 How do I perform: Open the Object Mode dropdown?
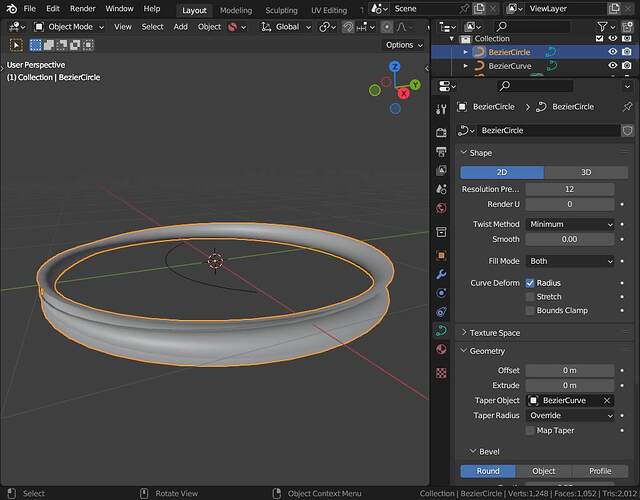point(69,27)
